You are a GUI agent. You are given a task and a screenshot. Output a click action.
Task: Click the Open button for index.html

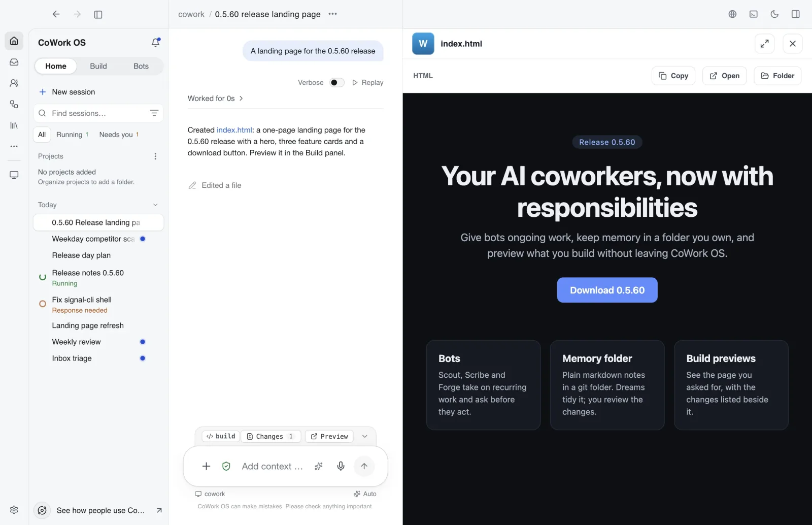click(x=724, y=76)
